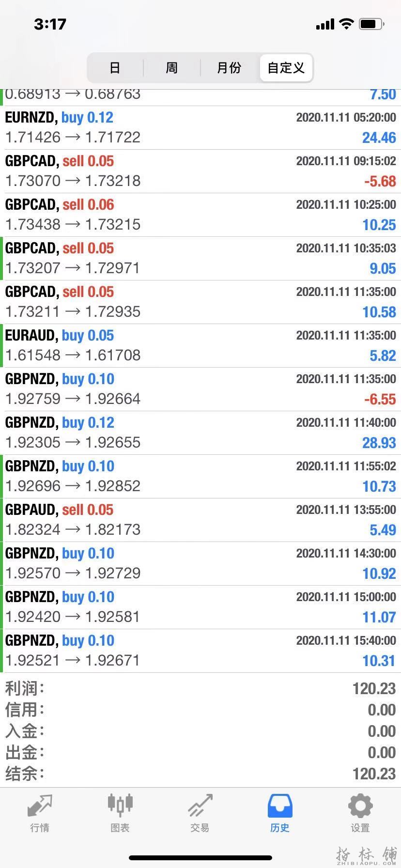Tap the 利润 profit summary line
The image size is (401, 868).
[200, 688]
